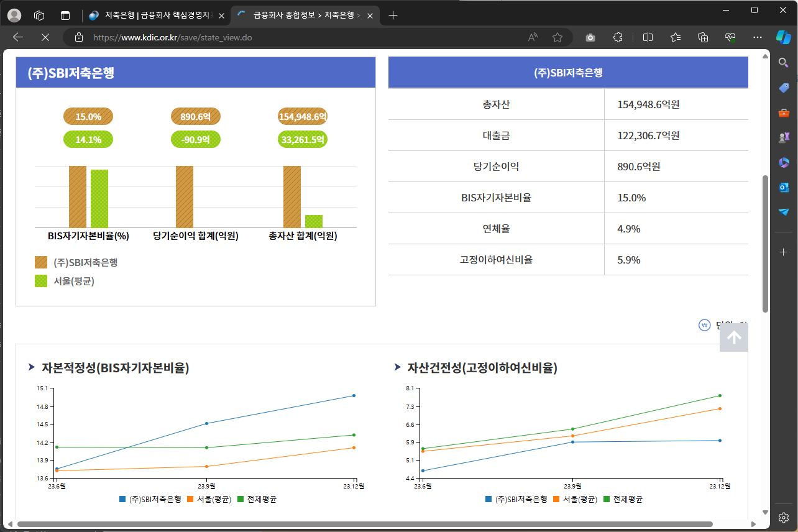Click the sidebar Search icon

coord(784,62)
